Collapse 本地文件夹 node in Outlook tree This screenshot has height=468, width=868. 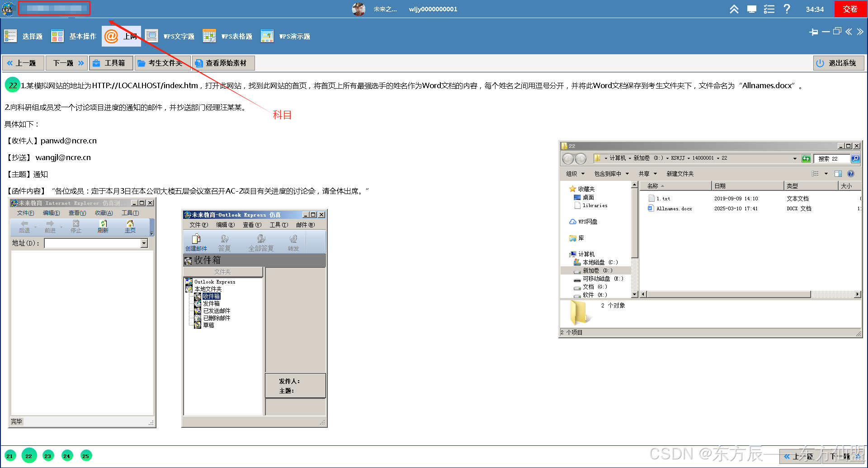208,289
